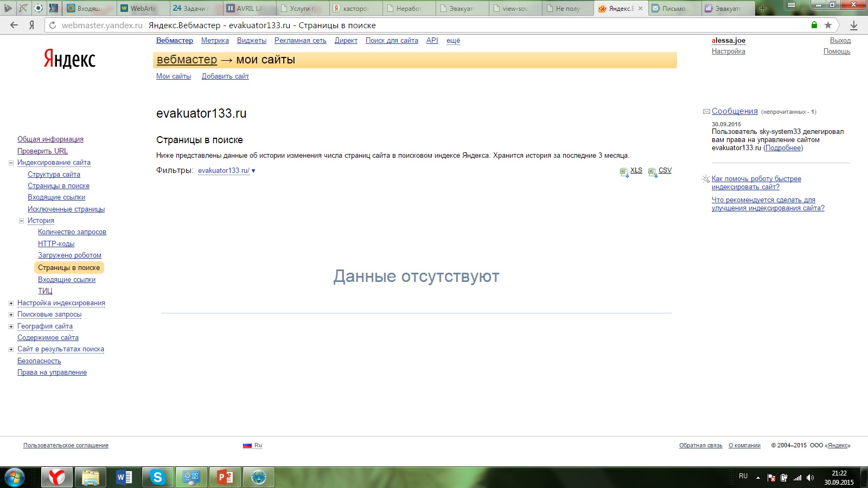Switch to the Задачи tab
This screenshot has width=868, height=488.
(196, 9)
